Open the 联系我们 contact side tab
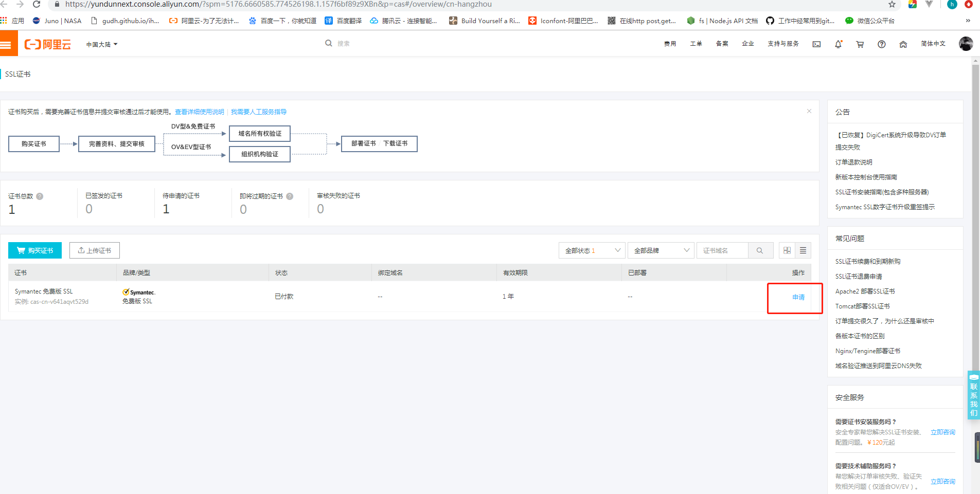The image size is (980, 494). pyautogui.click(x=973, y=395)
